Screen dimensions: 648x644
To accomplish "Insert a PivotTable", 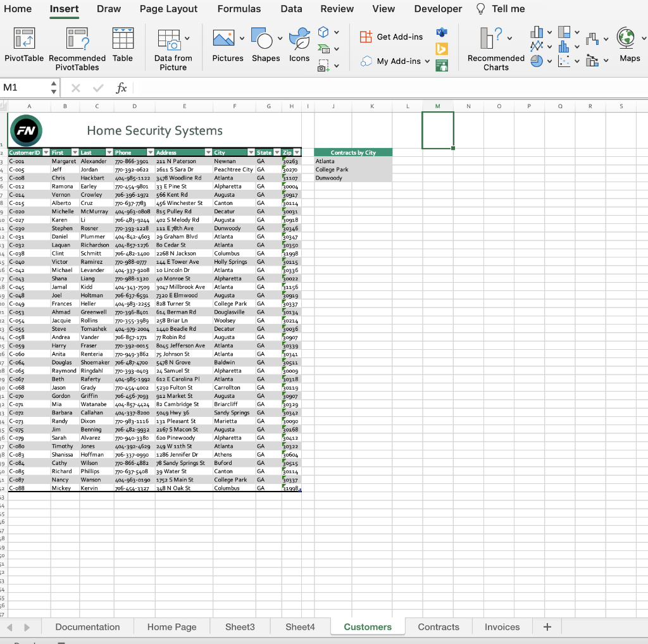I will pos(24,45).
